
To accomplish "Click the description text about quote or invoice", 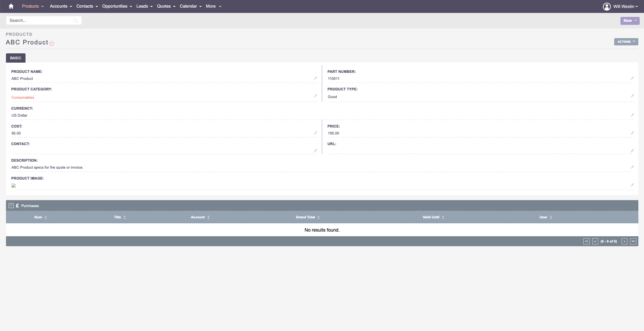I will tap(47, 167).
